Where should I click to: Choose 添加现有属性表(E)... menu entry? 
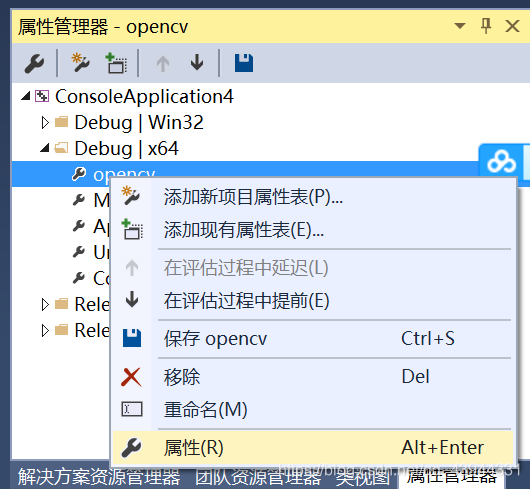[x=313, y=230]
